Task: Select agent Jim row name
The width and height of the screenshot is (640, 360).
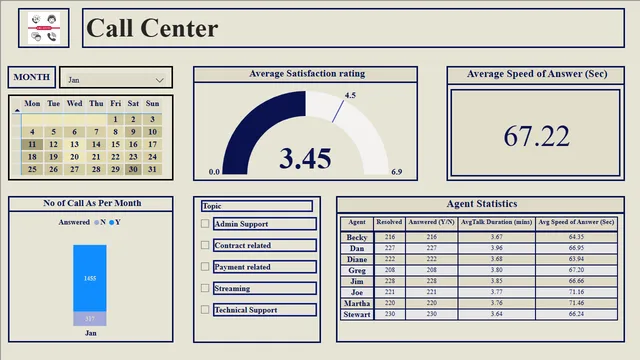Action: 357,281
